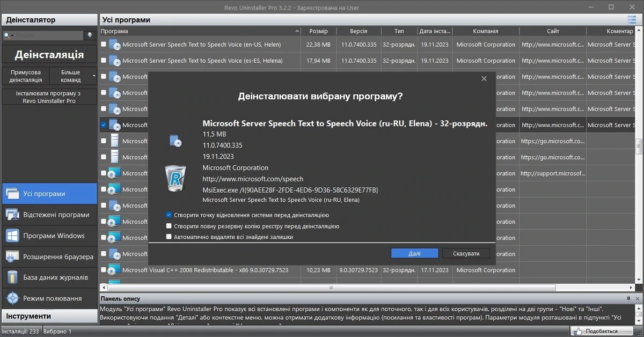This screenshot has height=337, width=644.
Task: Close the Панель опису with its X icon
Action: (x=638, y=298)
